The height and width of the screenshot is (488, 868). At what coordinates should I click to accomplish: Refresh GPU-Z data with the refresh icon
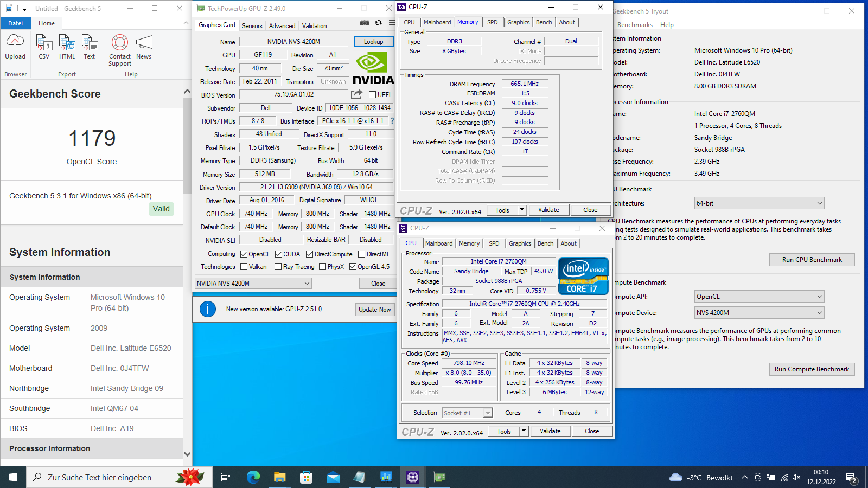click(x=378, y=23)
